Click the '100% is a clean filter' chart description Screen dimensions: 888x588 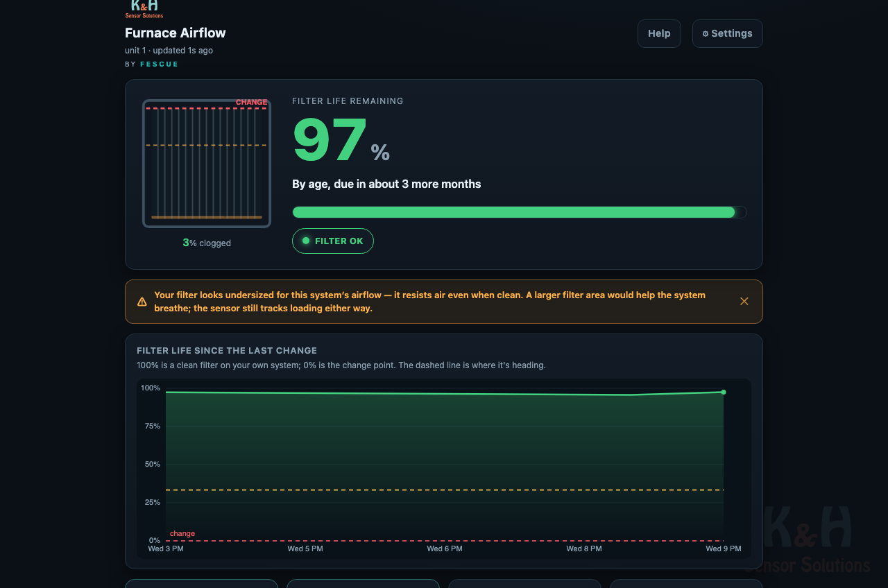[341, 365]
